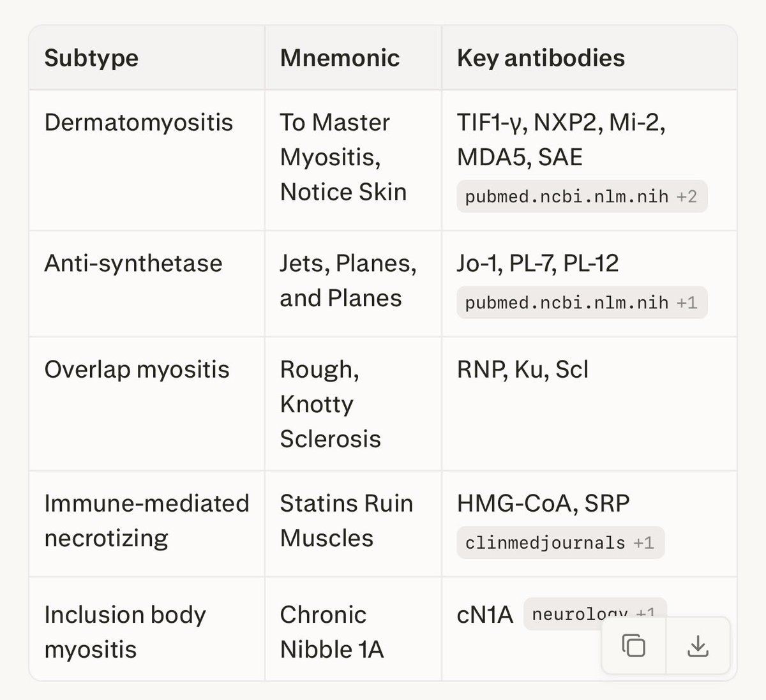Click the download table icon
The width and height of the screenshot is (766, 700).
click(698, 646)
